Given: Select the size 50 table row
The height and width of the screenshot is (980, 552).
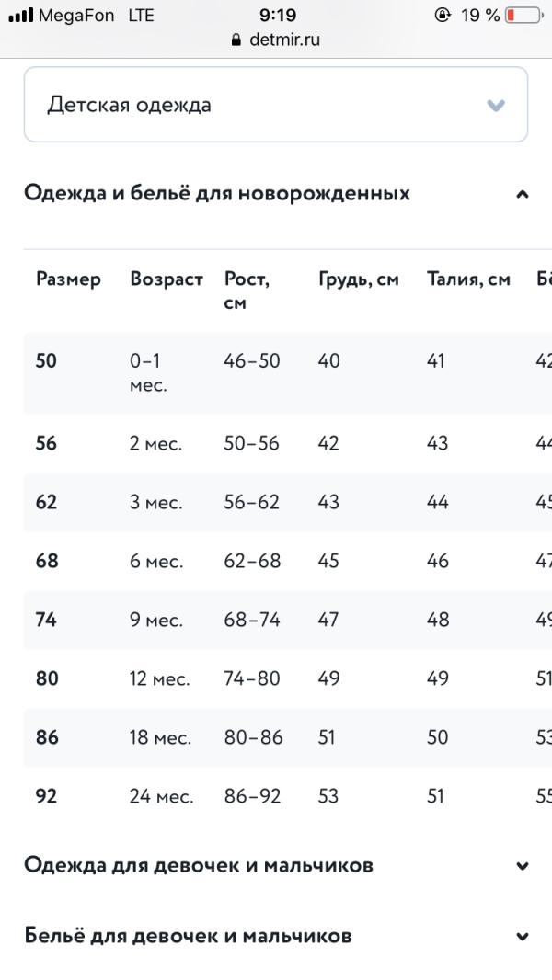Looking at the screenshot, I should click(x=288, y=372).
